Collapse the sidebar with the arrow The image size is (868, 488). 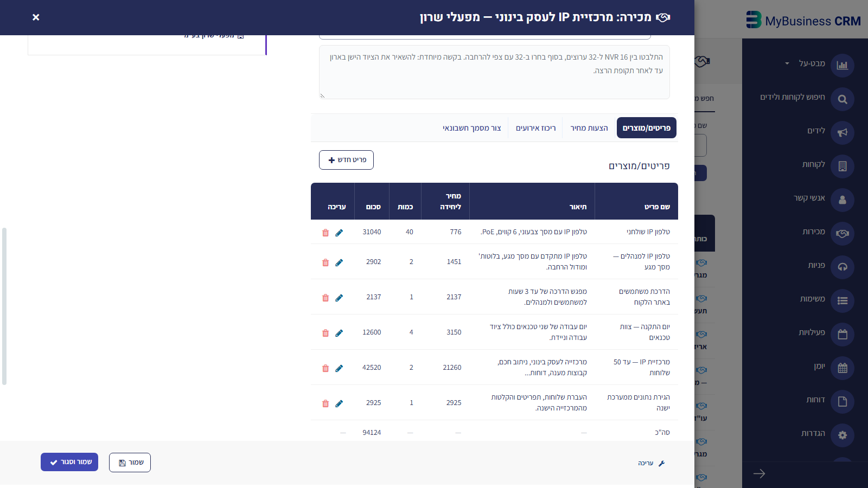point(759,474)
